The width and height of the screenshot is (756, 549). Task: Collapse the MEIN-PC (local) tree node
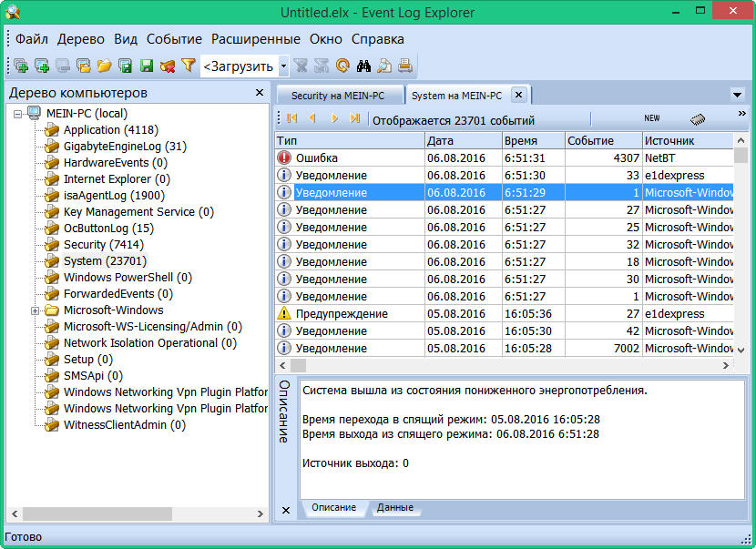(19, 114)
